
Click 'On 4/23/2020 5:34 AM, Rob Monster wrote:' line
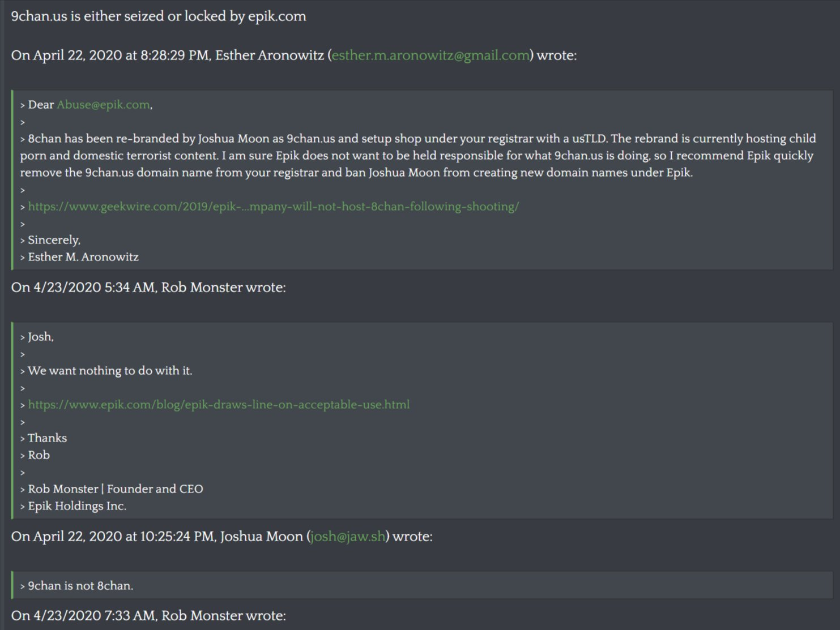148,288
